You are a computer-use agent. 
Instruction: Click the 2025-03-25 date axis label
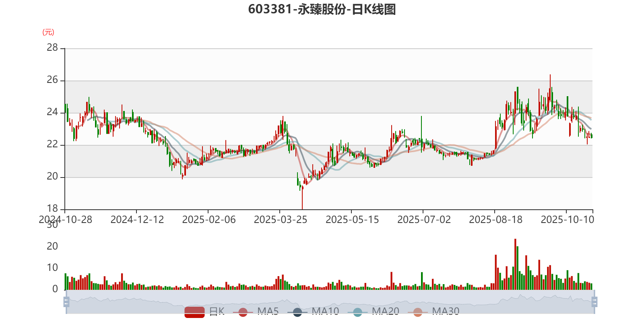281,220
